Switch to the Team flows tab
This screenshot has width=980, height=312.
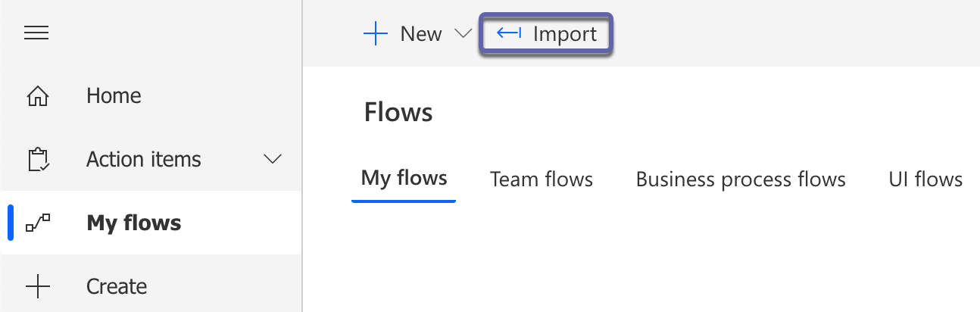[x=541, y=179]
